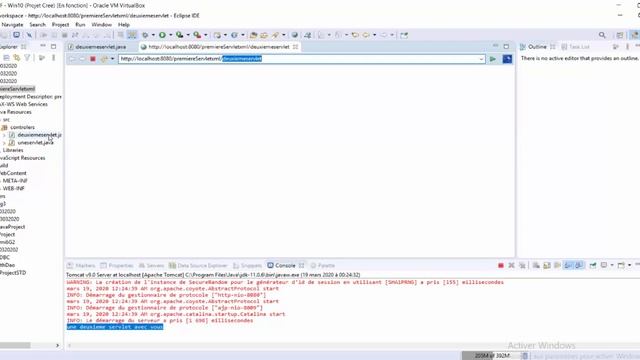
Task: Toggle Link with Editor in Project Explorer
Action: point(17,58)
